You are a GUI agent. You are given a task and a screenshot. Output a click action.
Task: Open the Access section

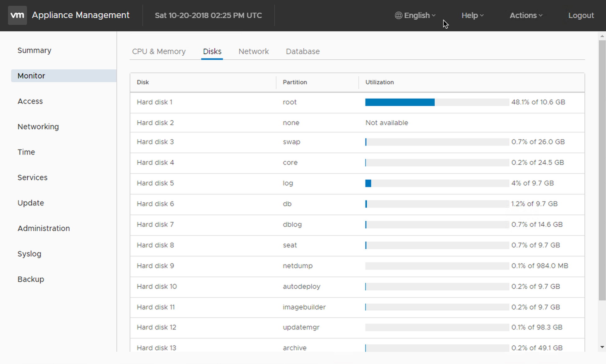click(30, 101)
